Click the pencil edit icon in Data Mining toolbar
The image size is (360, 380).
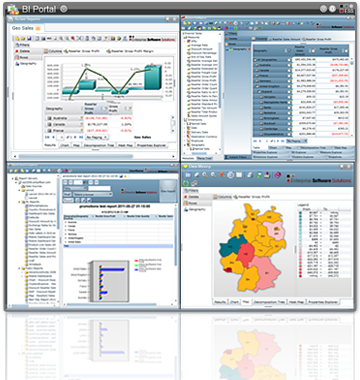point(197,175)
